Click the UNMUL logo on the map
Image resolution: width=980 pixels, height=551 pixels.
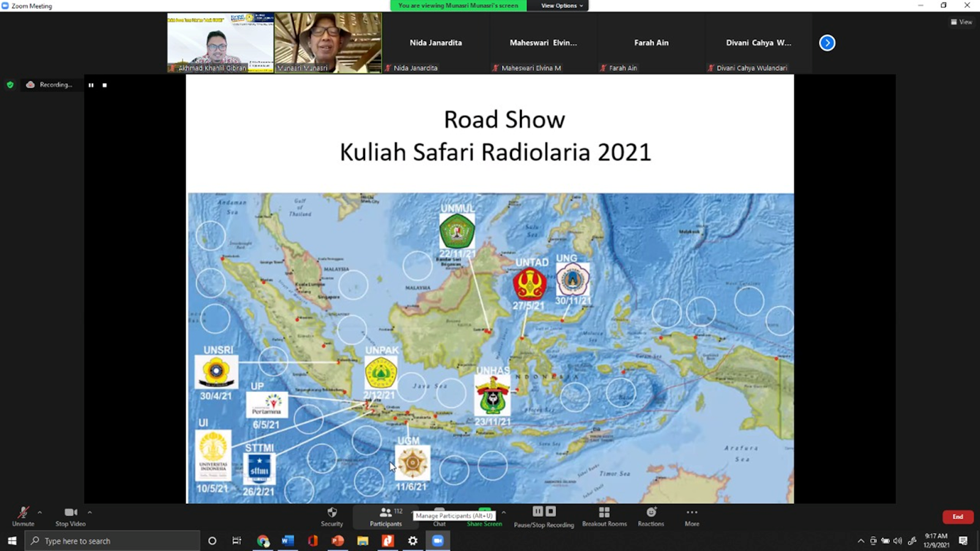(x=457, y=231)
